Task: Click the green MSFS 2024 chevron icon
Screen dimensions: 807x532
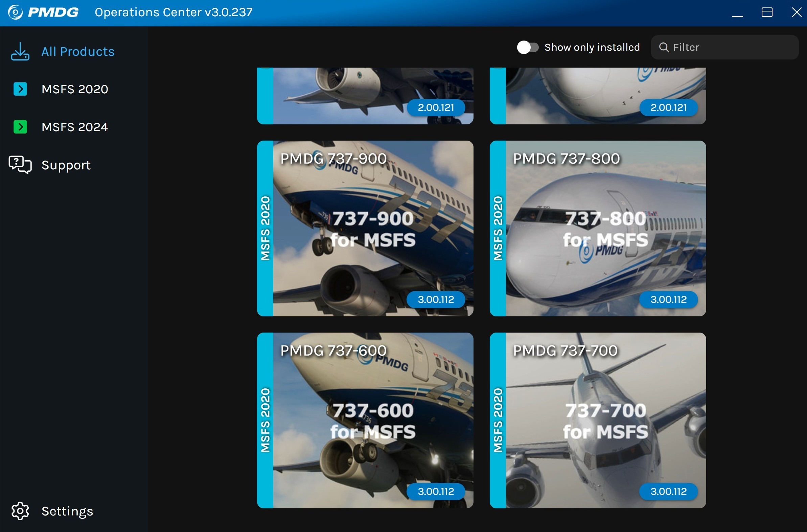Action: [x=20, y=127]
